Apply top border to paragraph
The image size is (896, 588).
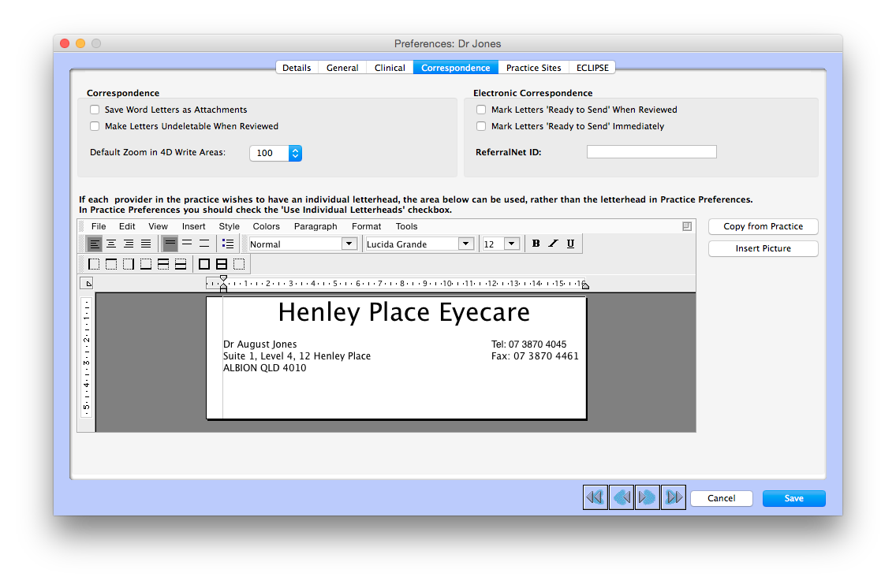point(111,264)
